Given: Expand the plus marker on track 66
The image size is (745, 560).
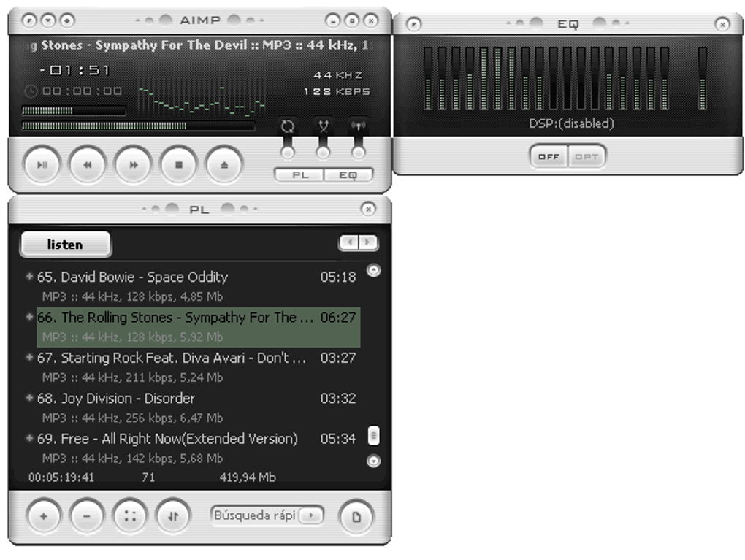Looking at the screenshot, I should [29, 316].
